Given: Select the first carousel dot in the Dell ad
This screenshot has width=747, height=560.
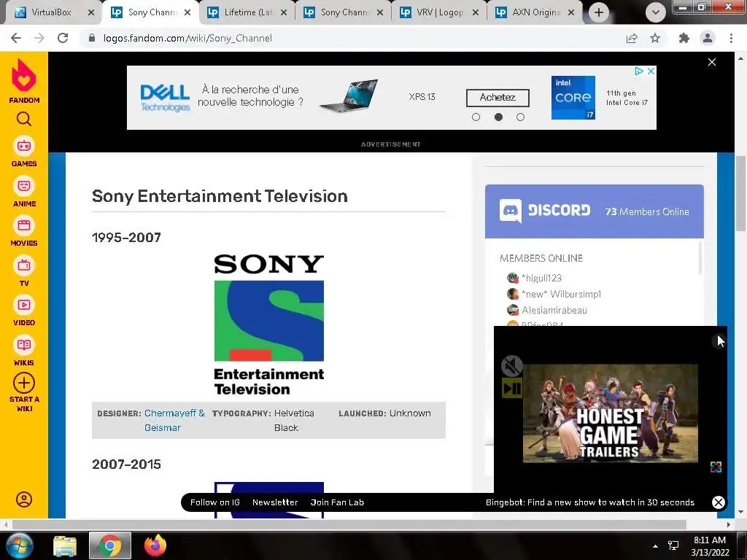Looking at the screenshot, I should click(x=476, y=117).
